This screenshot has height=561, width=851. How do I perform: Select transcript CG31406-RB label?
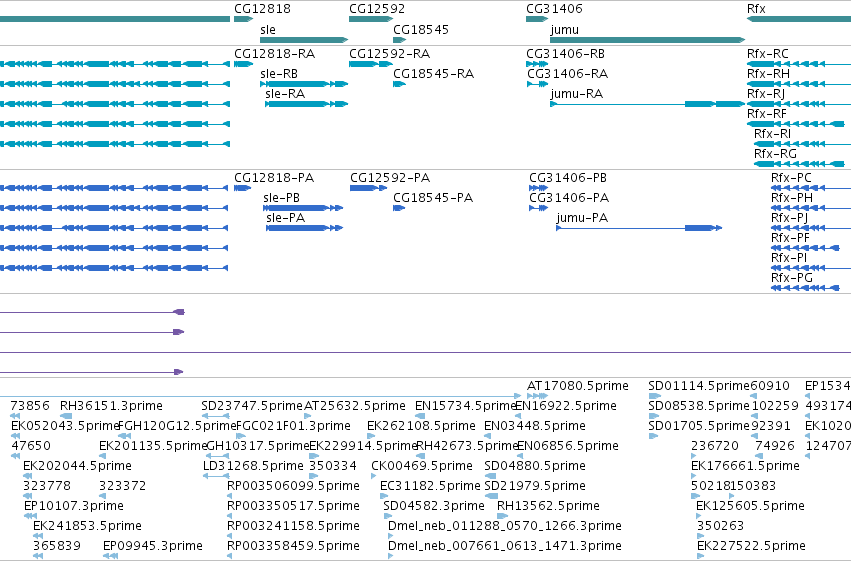565,54
